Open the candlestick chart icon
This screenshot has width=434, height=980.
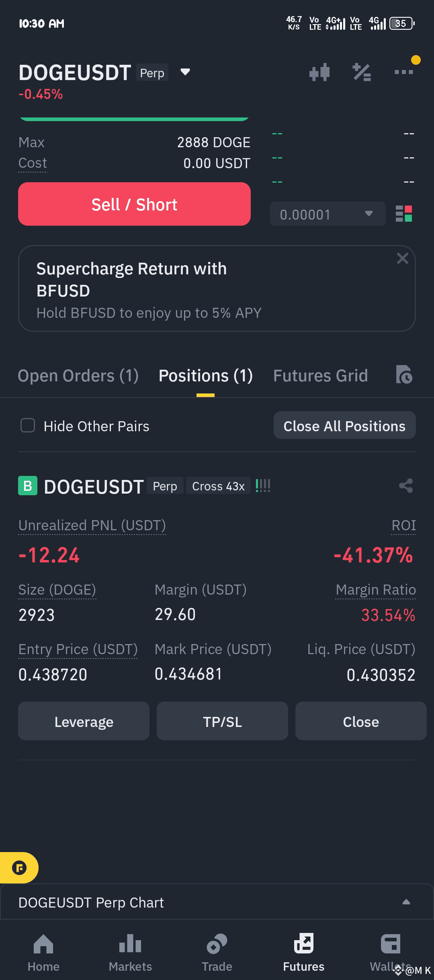pyautogui.click(x=319, y=72)
